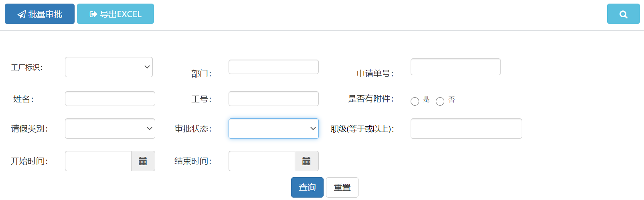The width and height of the screenshot is (644, 200).
Task: Click the 查询 query button
Action: (x=307, y=187)
